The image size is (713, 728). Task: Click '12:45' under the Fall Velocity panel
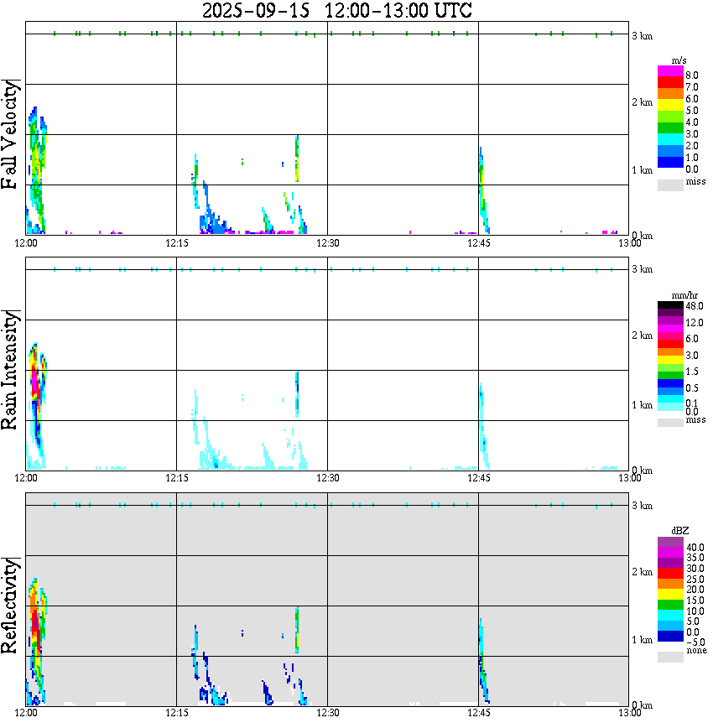tap(478, 243)
